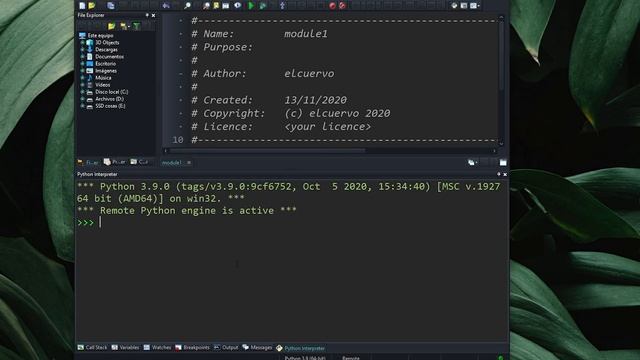Screen dimensions: 640x360
Task: Switch to Project Explorer tab
Action: (x=115, y=162)
